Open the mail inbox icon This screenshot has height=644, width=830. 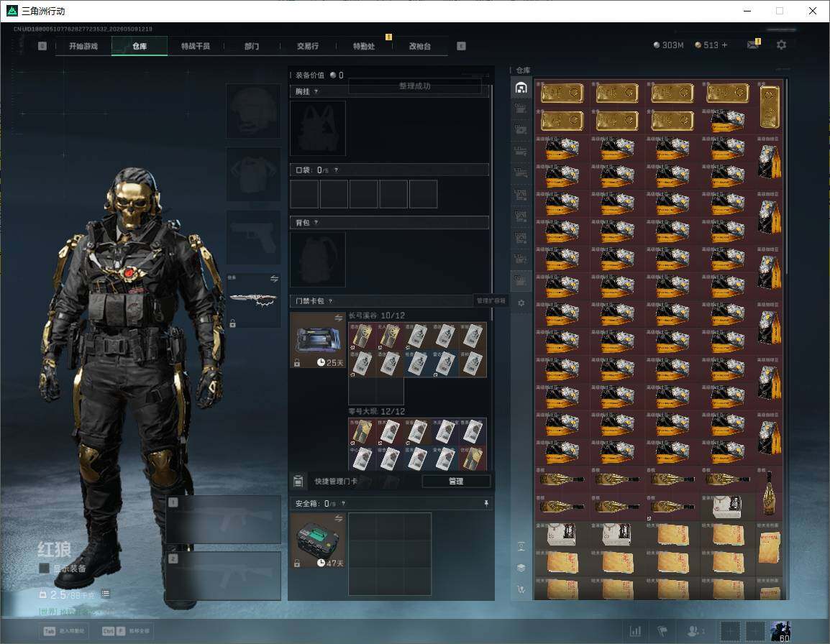pyautogui.click(x=753, y=45)
